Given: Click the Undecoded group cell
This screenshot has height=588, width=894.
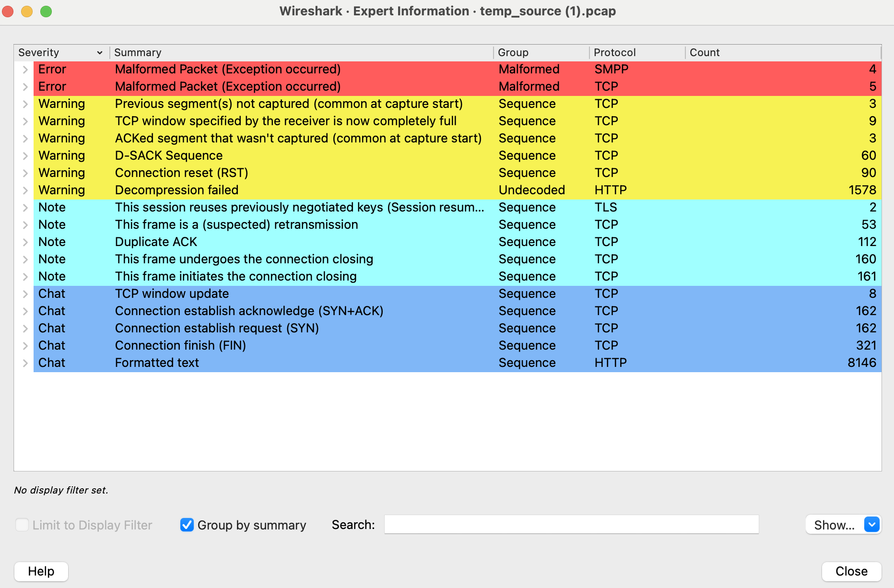Looking at the screenshot, I should [x=532, y=190].
